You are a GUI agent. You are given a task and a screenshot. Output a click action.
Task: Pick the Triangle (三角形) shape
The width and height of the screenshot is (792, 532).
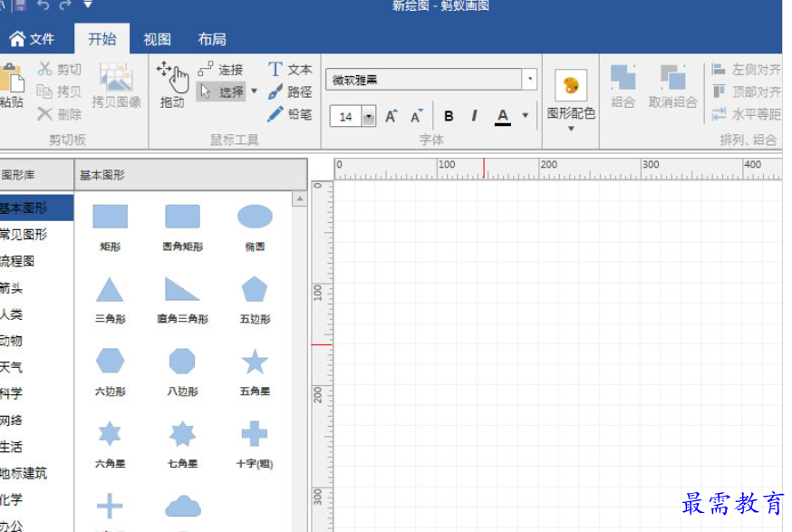coord(110,289)
